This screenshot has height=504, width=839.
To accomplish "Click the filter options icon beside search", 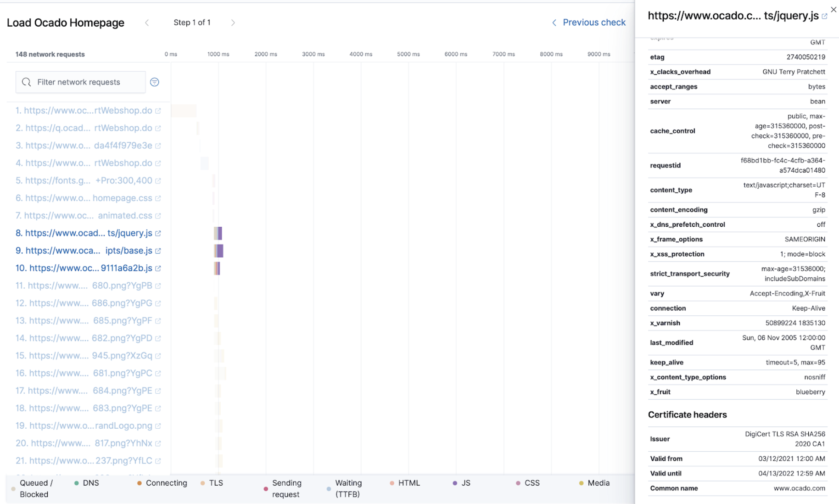I will click(x=155, y=82).
